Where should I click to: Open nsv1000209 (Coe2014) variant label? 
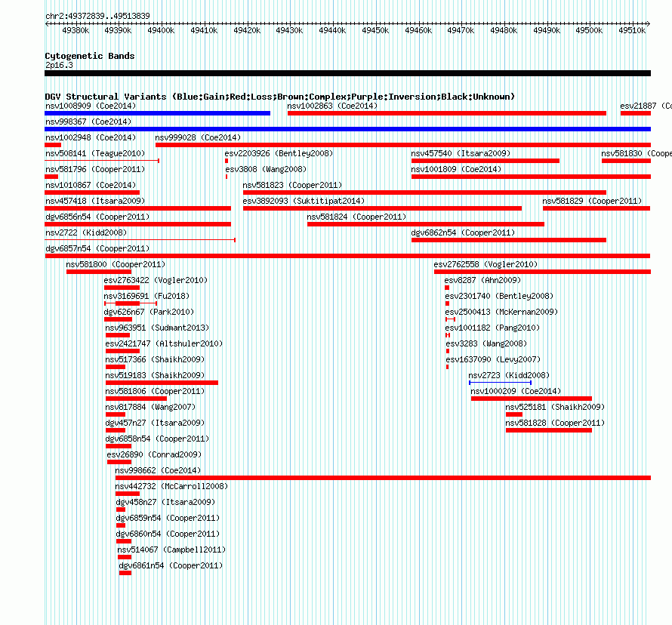[x=516, y=391]
